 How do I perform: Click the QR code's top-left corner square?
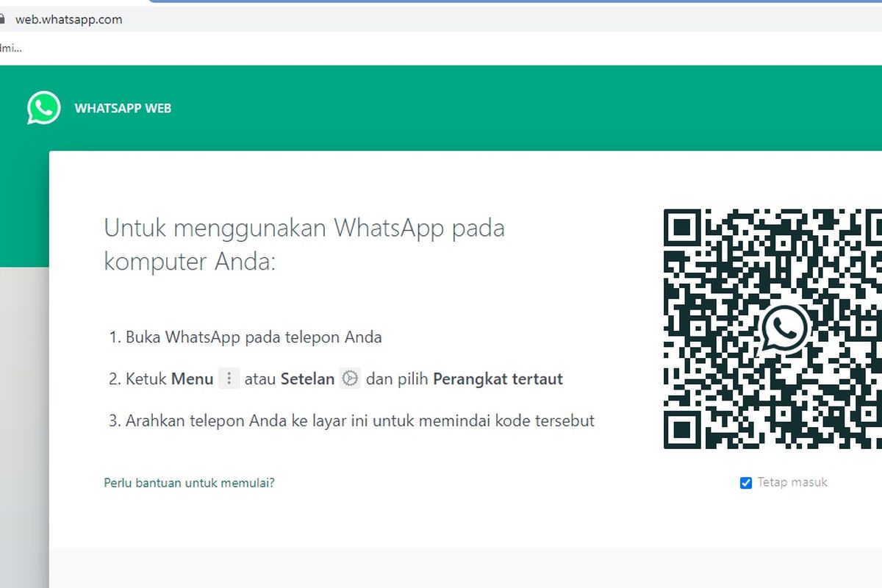point(682,228)
